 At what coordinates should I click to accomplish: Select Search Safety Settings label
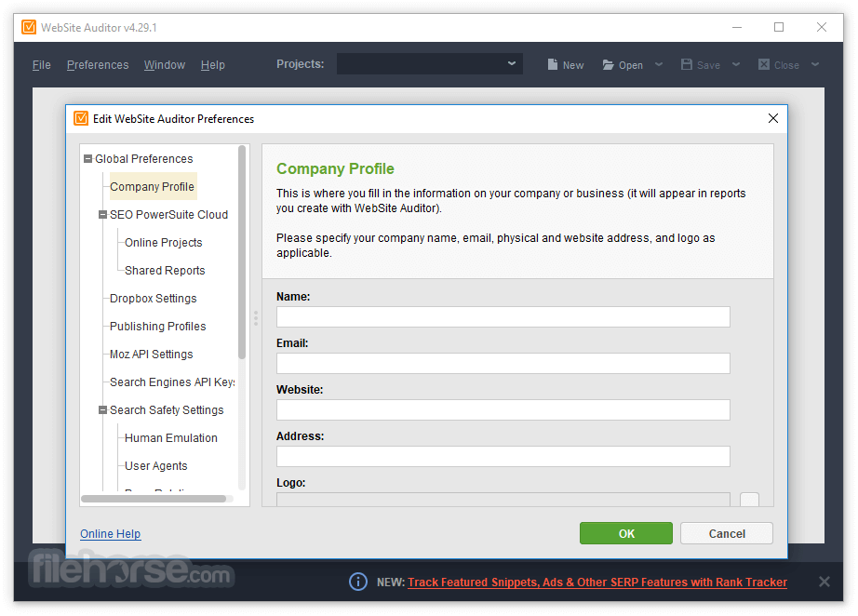pos(167,409)
